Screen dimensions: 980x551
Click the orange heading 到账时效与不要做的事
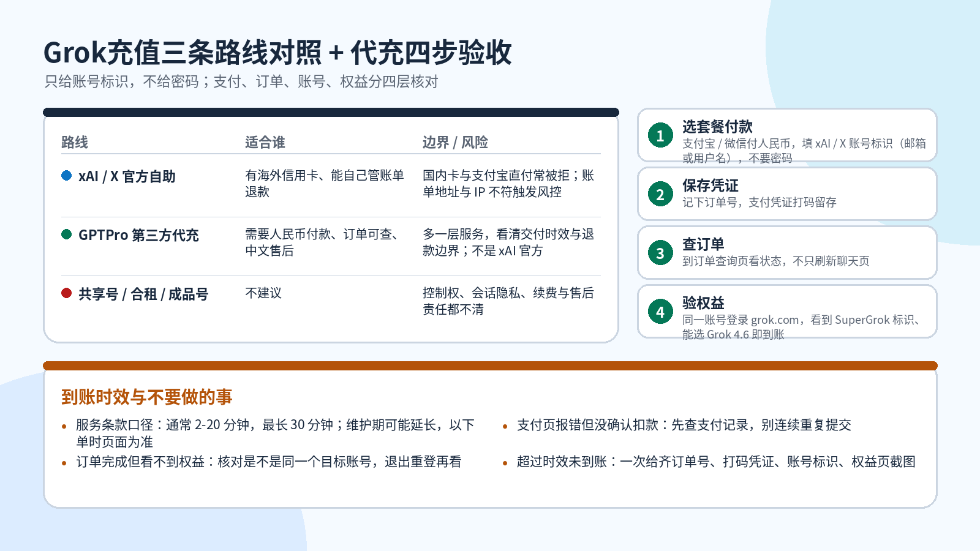[147, 397]
